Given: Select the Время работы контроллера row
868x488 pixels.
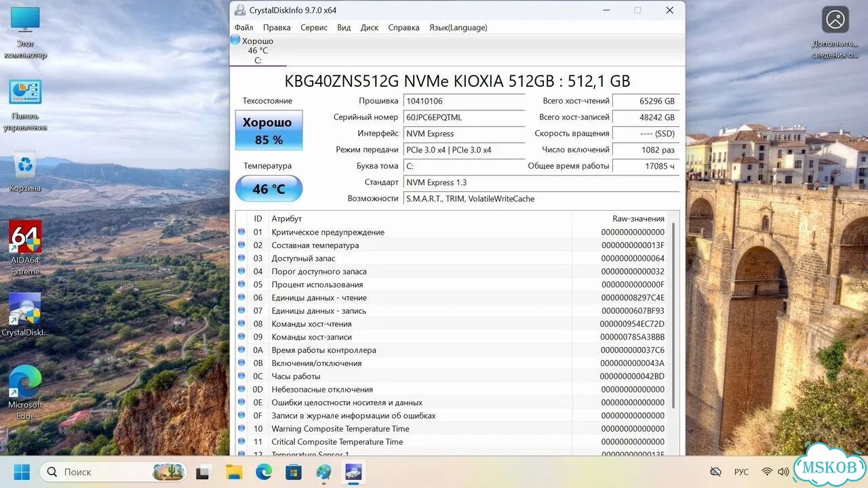Looking at the screenshot, I should [x=452, y=350].
